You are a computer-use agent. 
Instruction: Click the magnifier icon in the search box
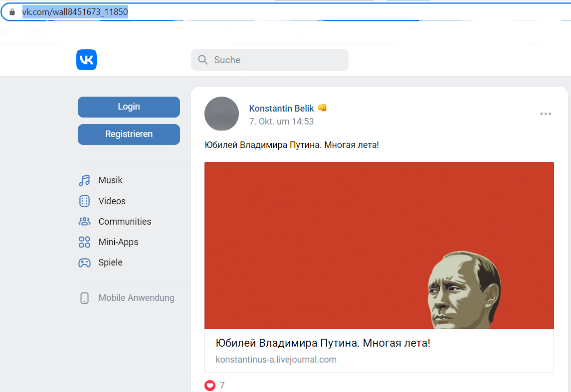pos(203,60)
